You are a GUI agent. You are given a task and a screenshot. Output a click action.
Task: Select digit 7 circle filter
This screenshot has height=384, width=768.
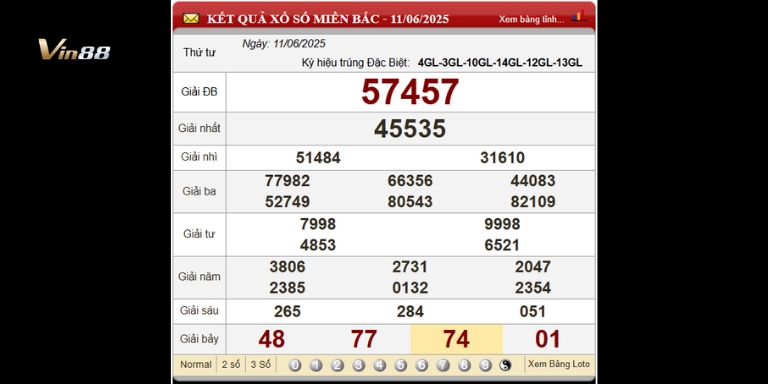443,365
